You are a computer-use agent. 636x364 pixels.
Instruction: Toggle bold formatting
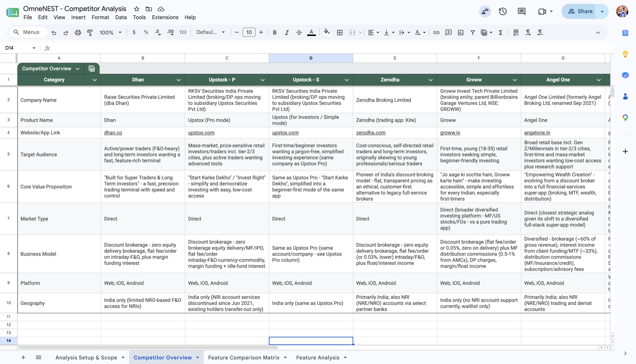coord(275,32)
